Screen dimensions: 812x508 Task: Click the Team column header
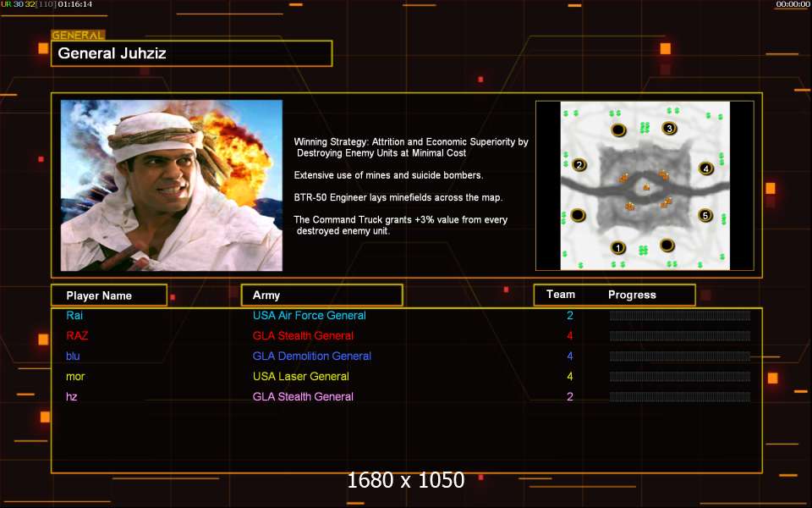[x=560, y=295]
